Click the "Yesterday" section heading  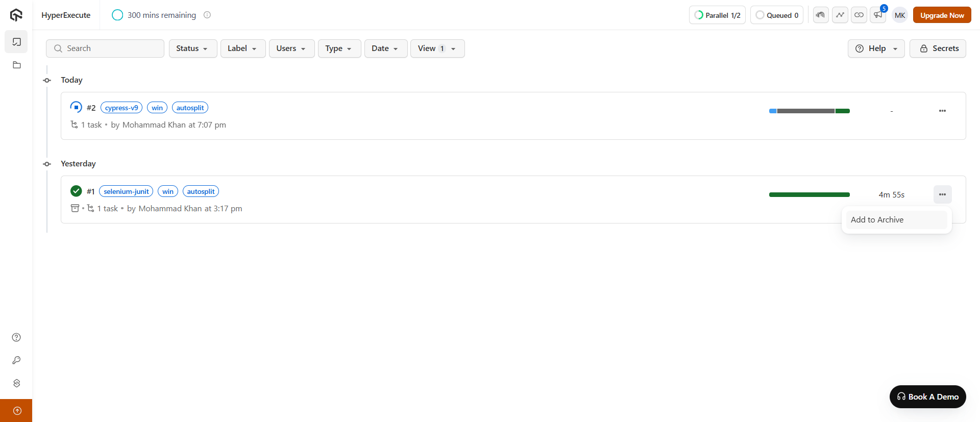(78, 164)
